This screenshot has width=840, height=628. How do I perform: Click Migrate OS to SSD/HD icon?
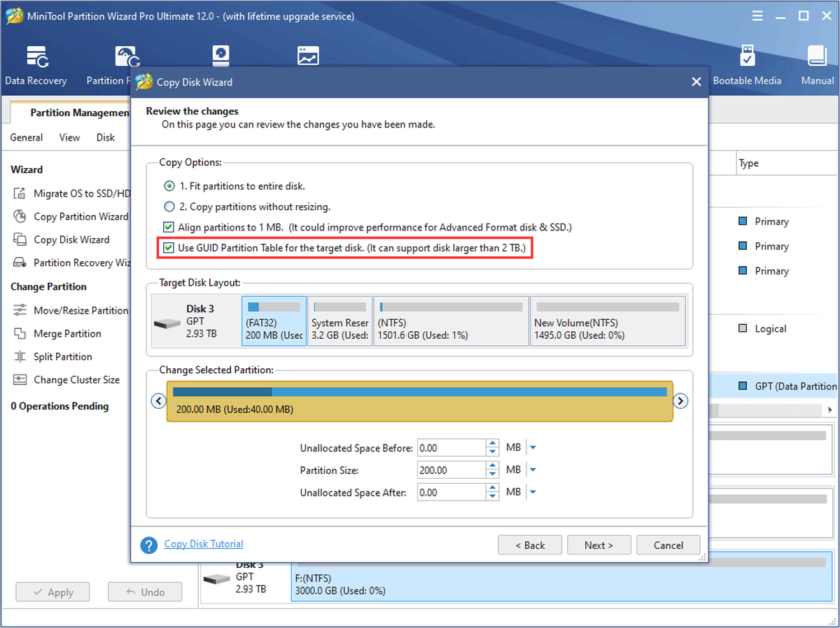click(x=20, y=193)
